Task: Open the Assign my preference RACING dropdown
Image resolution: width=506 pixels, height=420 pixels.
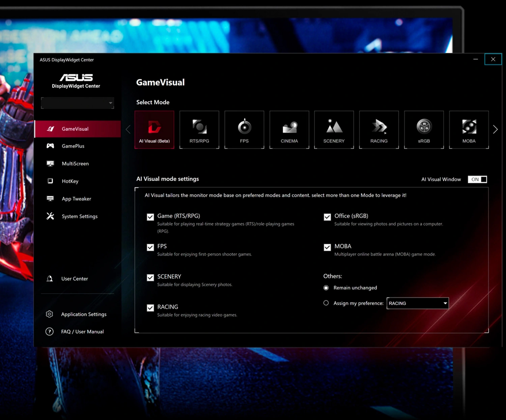Action: (x=418, y=303)
